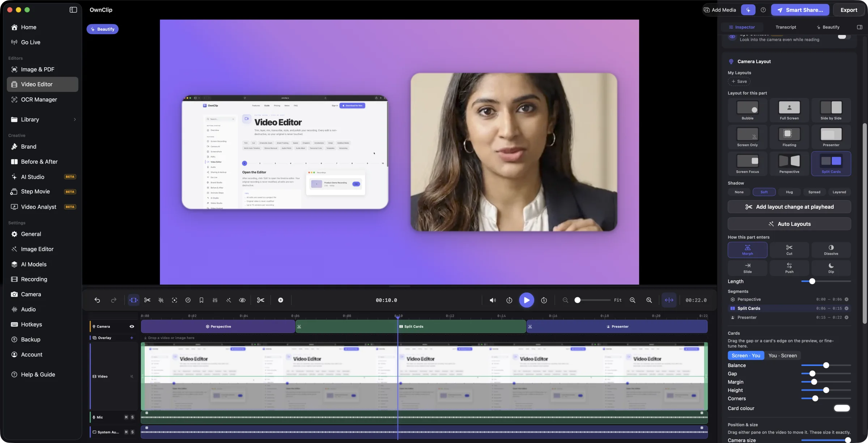868x443 pixels.
Task: Set shadow to None
Action: [x=739, y=192]
